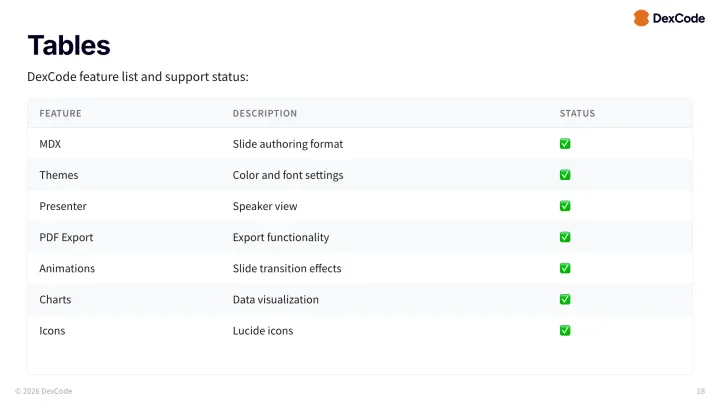The width and height of the screenshot is (720, 405).
Task: Click the DexCode brand name text
Action: click(x=679, y=18)
